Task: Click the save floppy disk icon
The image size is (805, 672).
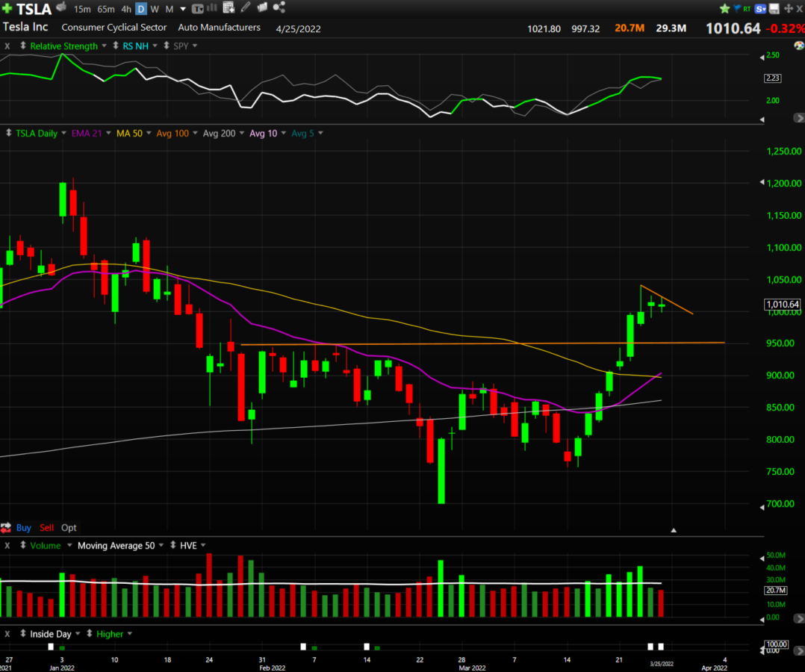Action: click(x=774, y=9)
